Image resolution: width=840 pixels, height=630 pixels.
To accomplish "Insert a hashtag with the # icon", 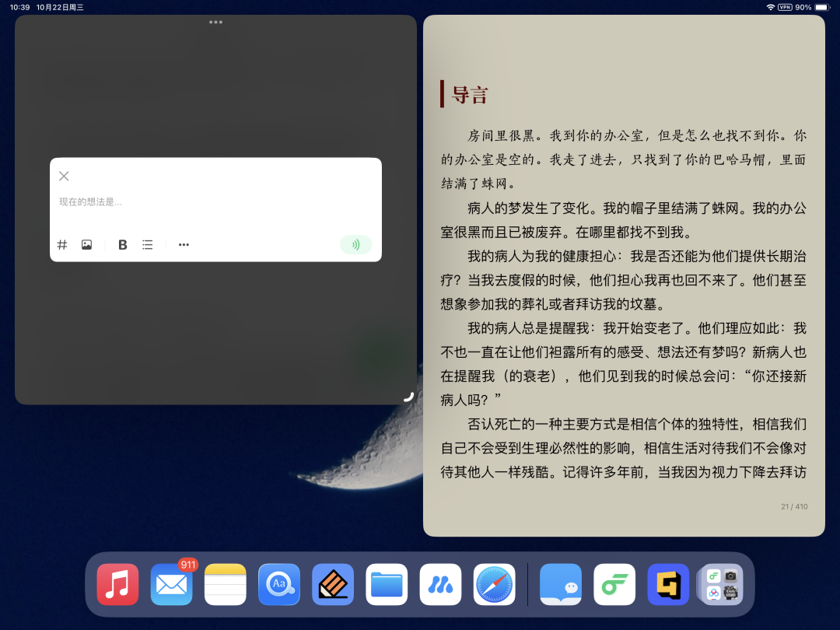I will pyautogui.click(x=62, y=245).
